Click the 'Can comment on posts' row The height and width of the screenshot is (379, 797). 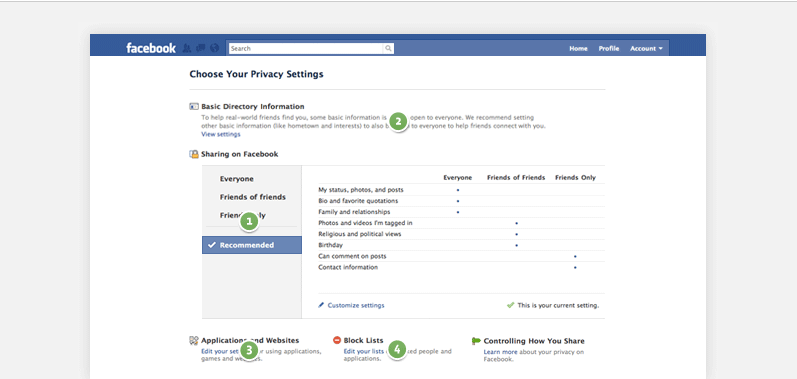pyautogui.click(x=462, y=256)
